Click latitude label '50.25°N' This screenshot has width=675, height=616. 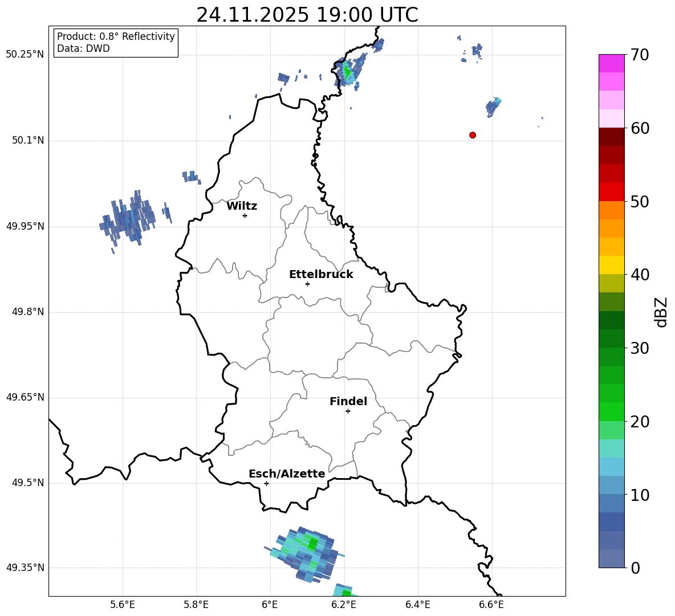25,55
